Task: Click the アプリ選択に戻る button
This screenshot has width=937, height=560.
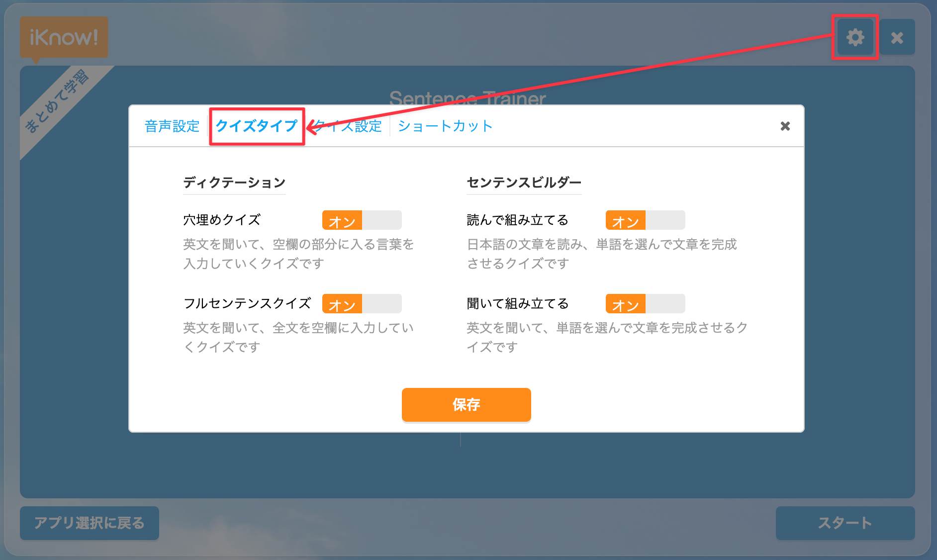Action: pyautogui.click(x=90, y=523)
